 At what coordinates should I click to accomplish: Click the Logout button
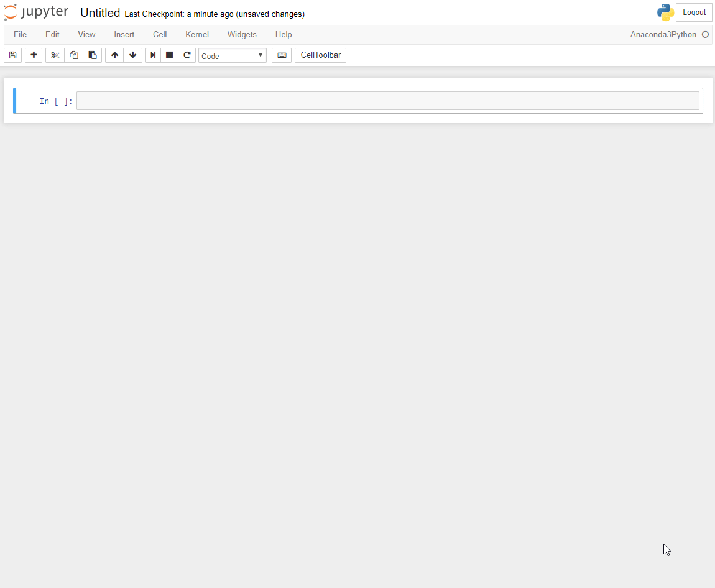pyautogui.click(x=694, y=12)
